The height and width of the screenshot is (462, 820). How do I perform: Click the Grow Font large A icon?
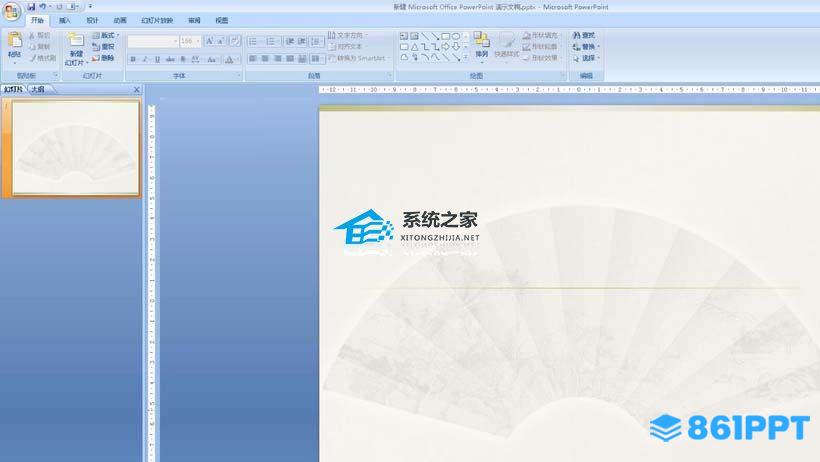209,41
